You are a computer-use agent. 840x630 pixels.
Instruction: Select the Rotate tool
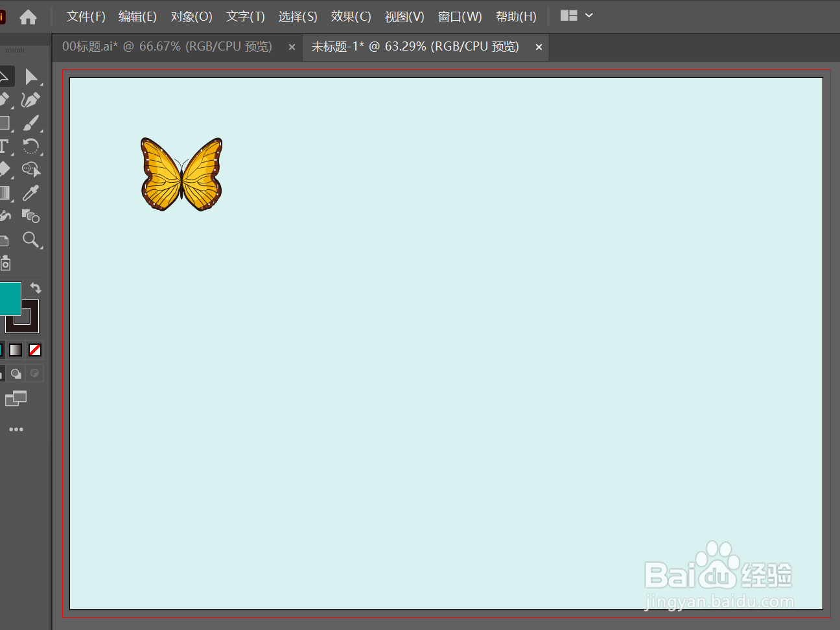(x=30, y=146)
